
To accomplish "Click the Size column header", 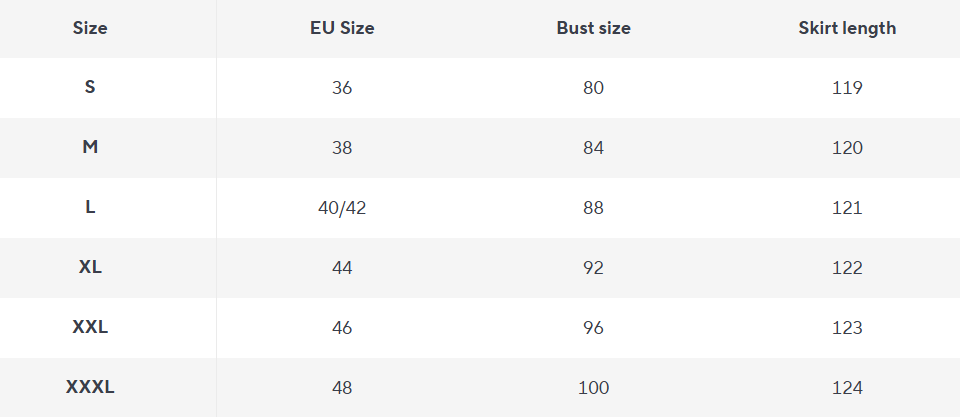I will click(x=90, y=28).
